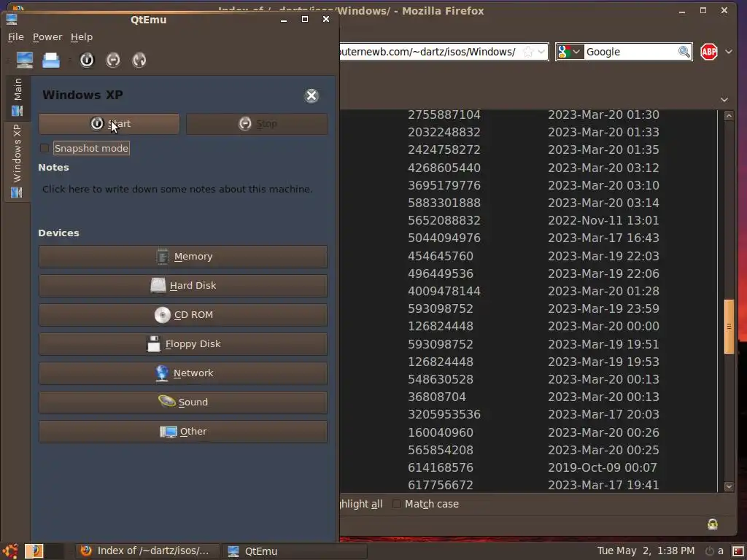Click the Firefox search magnifier icon

tap(684, 52)
